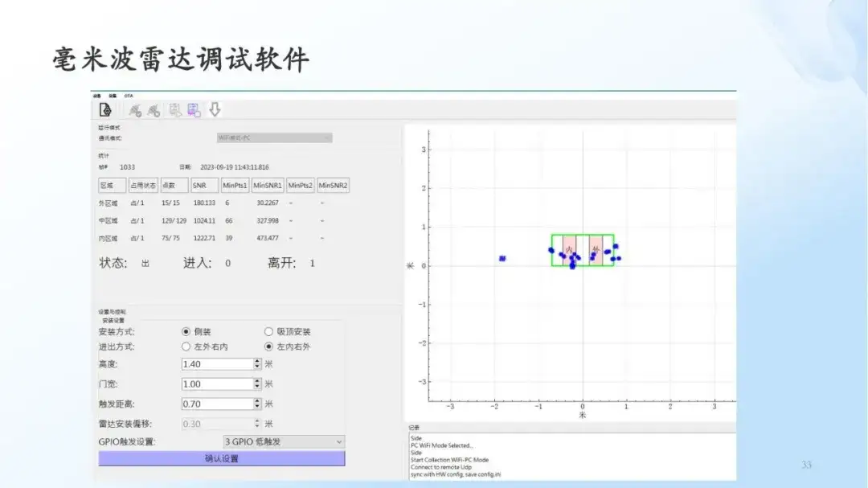The image size is (868, 488).
Task: Choose 左外右内 entry direction
Action: 186,347
